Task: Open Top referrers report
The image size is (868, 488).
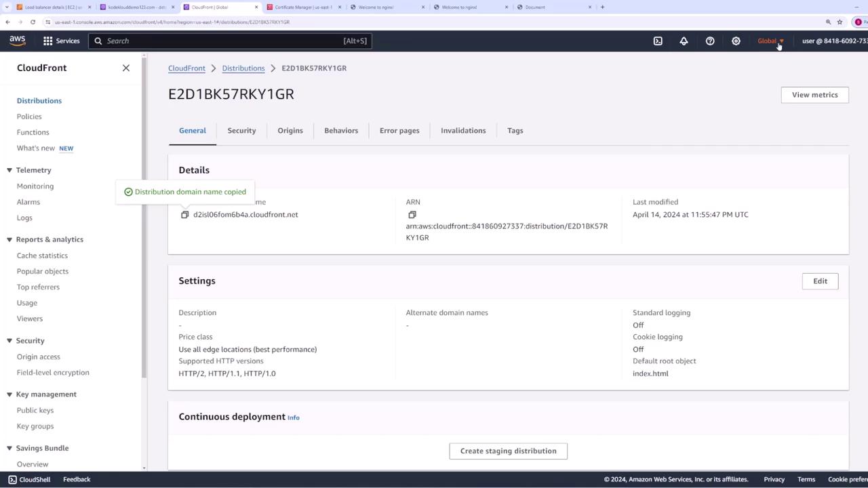Action: (x=38, y=287)
